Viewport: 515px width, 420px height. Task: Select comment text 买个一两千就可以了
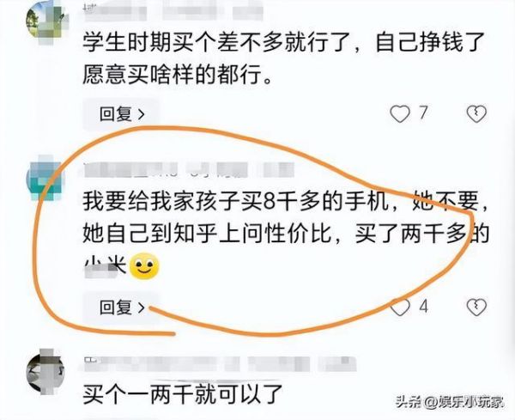(x=183, y=393)
